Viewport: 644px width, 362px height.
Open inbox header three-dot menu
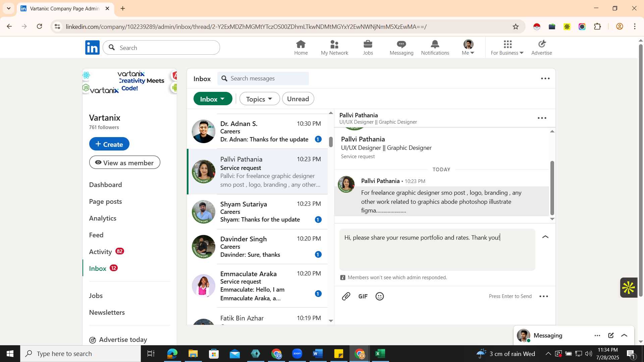click(x=545, y=78)
